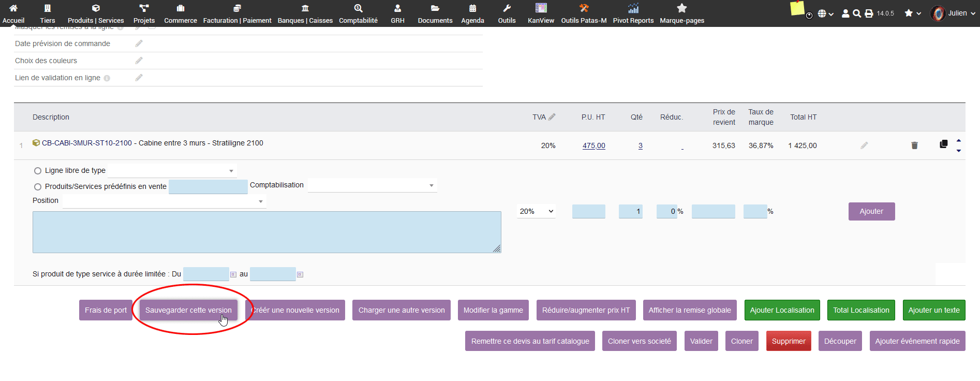Open the Comptabilisation dropdown
This screenshot has height=381, width=980.
point(373,185)
